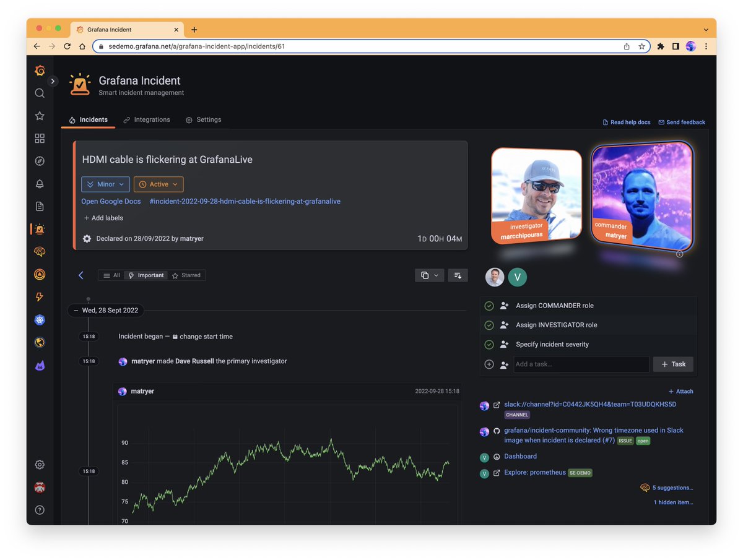743x560 pixels.
Task: Click the incident gear icon beside Declared
Action: point(87,238)
